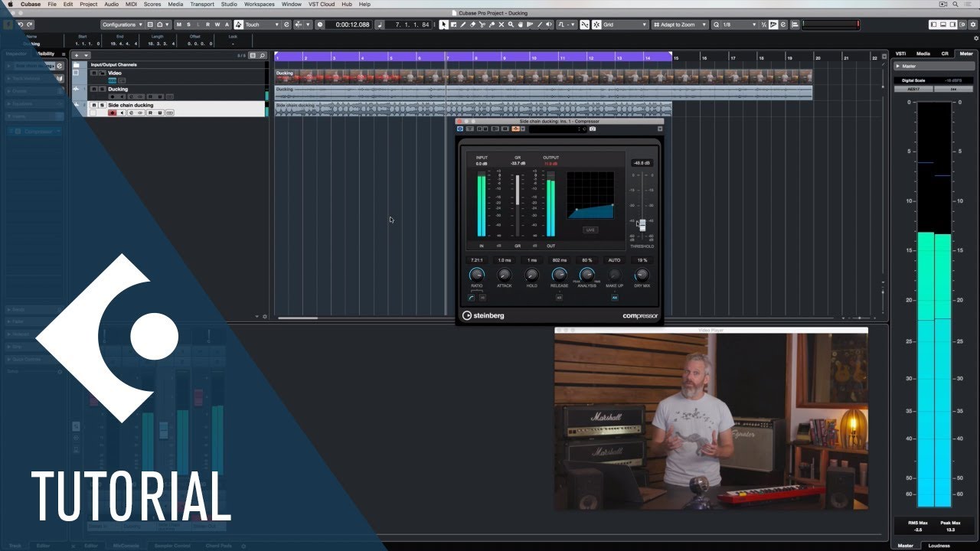Open the Grid snap type dropdown
Viewport: 980px width, 551px height.
(x=625, y=24)
